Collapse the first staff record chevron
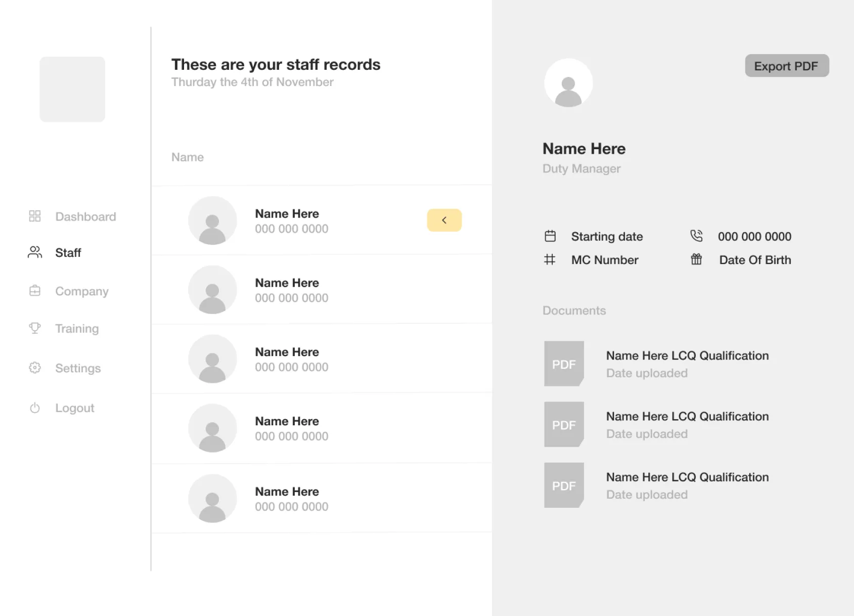Screen dimensions: 854x616 pos(444,220)
